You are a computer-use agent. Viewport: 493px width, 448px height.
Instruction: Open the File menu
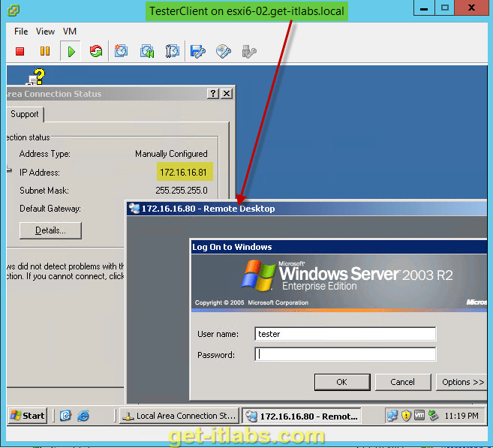21,32
